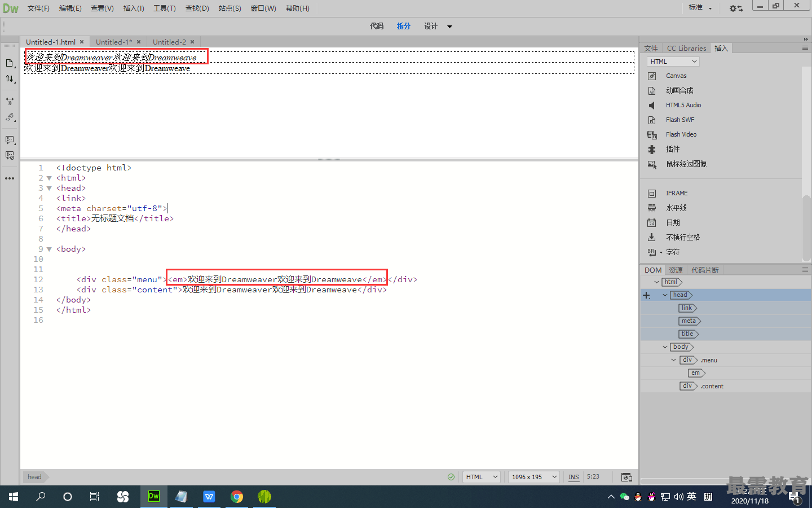Screen dimensions: 812x508
Task: Click the Remove Comment icon in left toolbar
Action: (x=10, y=156)
